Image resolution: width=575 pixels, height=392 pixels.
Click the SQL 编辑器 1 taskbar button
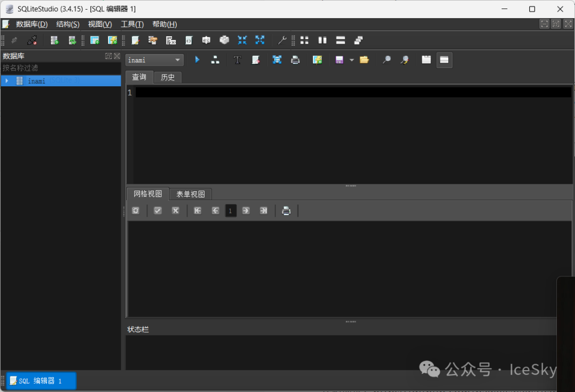click(x=41, y=381)
